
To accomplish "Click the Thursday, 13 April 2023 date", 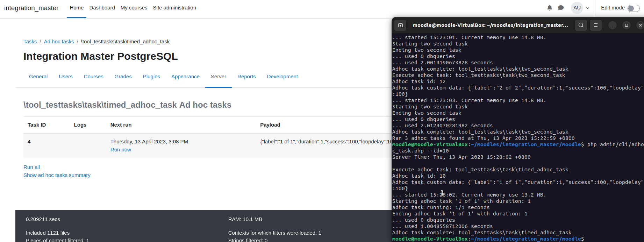I will [149, 142].
